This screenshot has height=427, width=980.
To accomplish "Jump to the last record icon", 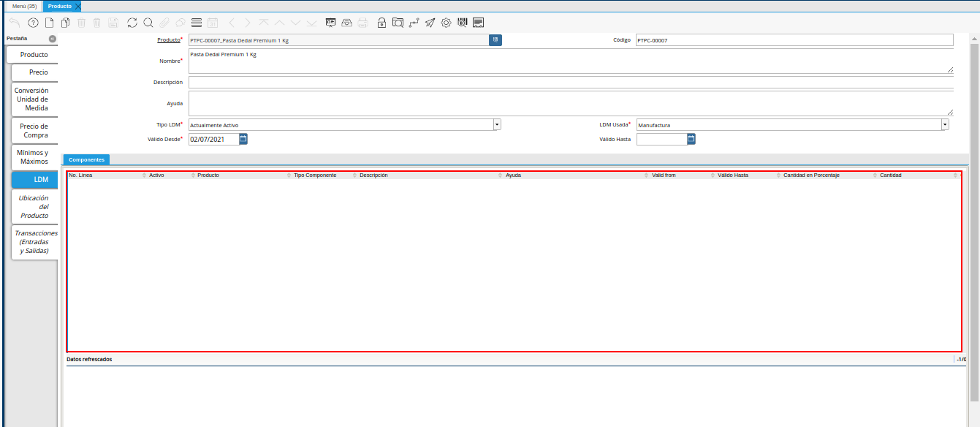I will coord(312,23).
